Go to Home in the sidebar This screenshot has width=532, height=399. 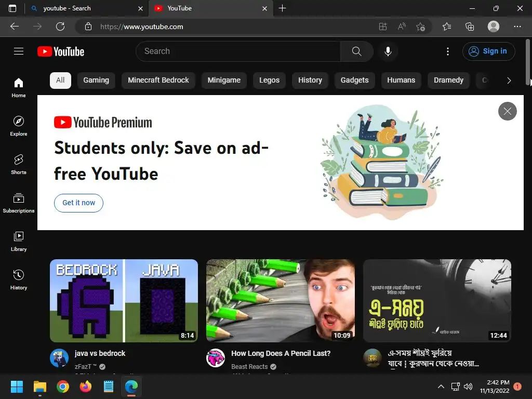click(x=19, y=87)
